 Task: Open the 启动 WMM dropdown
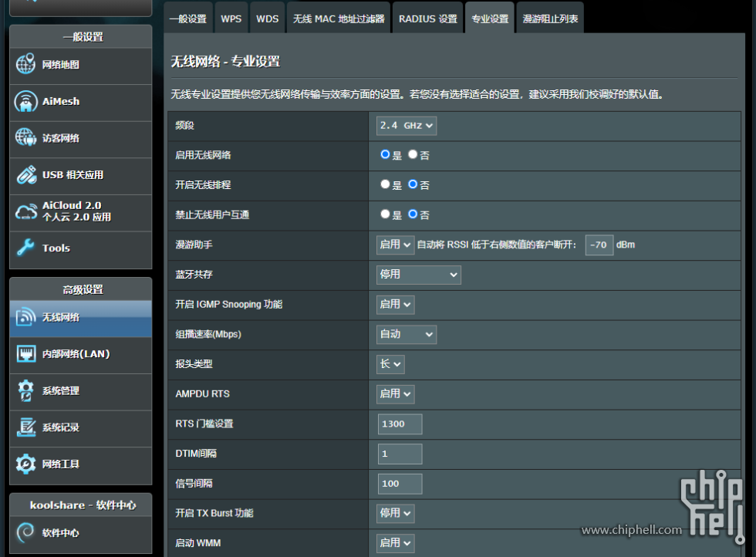(x=395, y=543)
